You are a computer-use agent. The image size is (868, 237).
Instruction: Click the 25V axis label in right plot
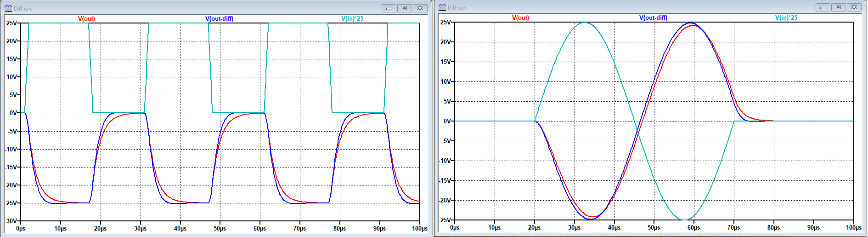445,22
